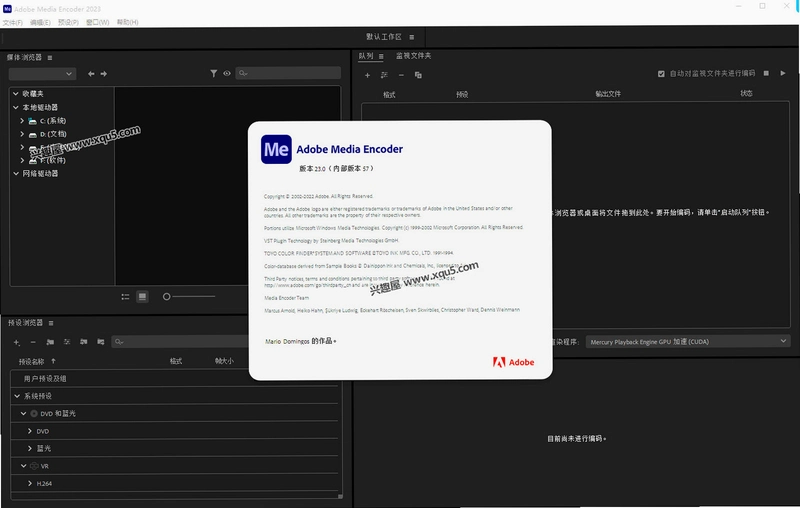Start the queue with play button

[783, 73]
